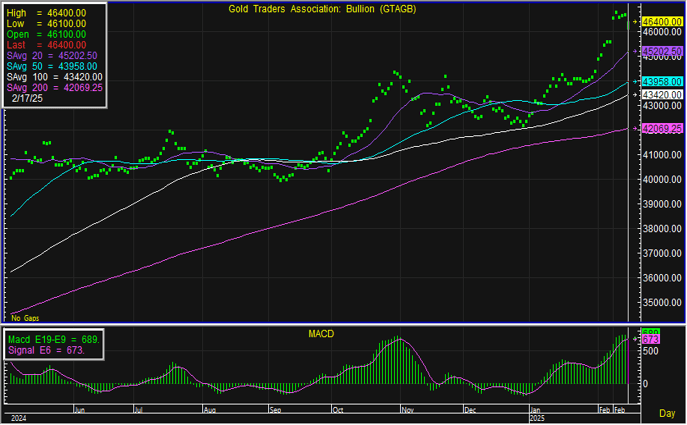Image resolution: width=687 pixels, height=425 pixels.
Task: Click the magenta 673 signal value tag
Action: pos(649,341)
